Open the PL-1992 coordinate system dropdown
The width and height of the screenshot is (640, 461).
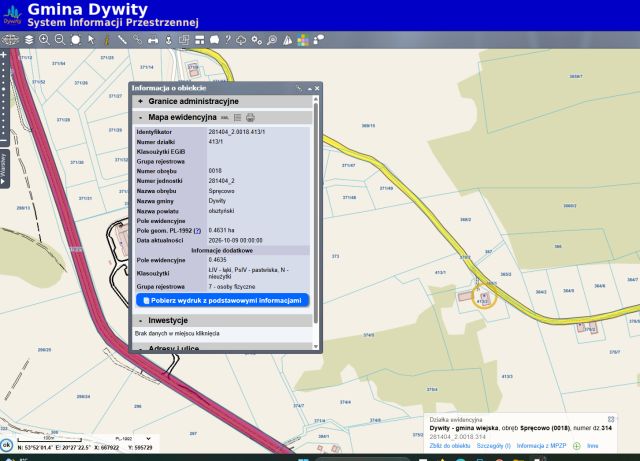pos(132,439)
